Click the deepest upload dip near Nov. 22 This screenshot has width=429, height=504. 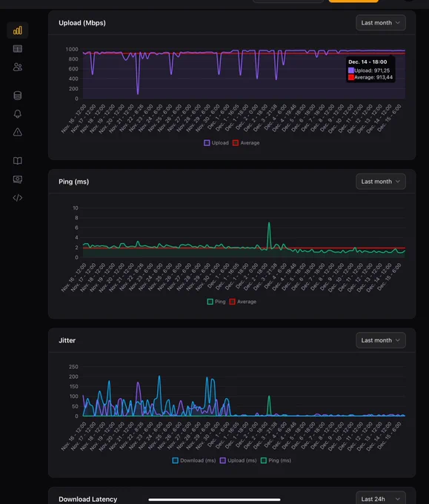[x=138, y=93]
